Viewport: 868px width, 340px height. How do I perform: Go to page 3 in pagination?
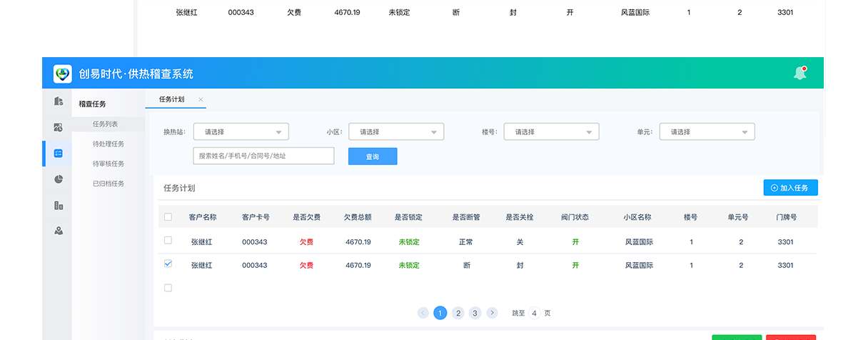pos(475,313)
